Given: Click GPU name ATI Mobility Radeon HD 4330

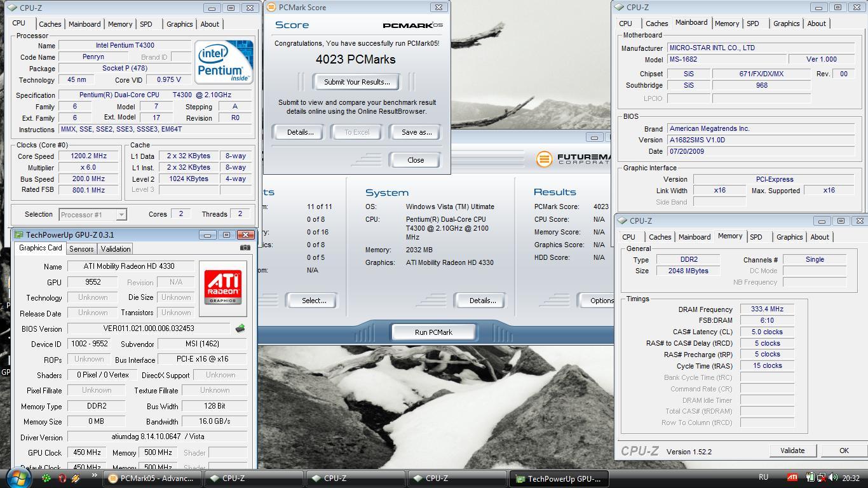Looking at the screenshot, I should coord(130,266).
